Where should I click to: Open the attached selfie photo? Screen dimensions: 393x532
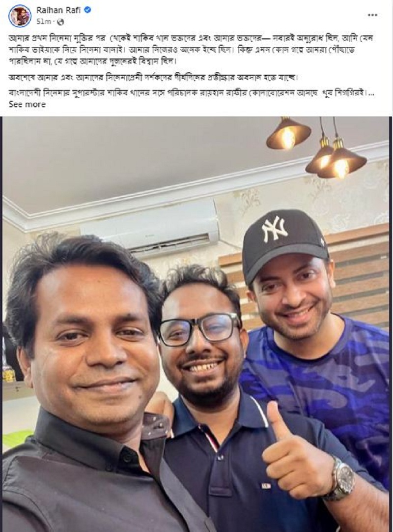tap(196, 324)
